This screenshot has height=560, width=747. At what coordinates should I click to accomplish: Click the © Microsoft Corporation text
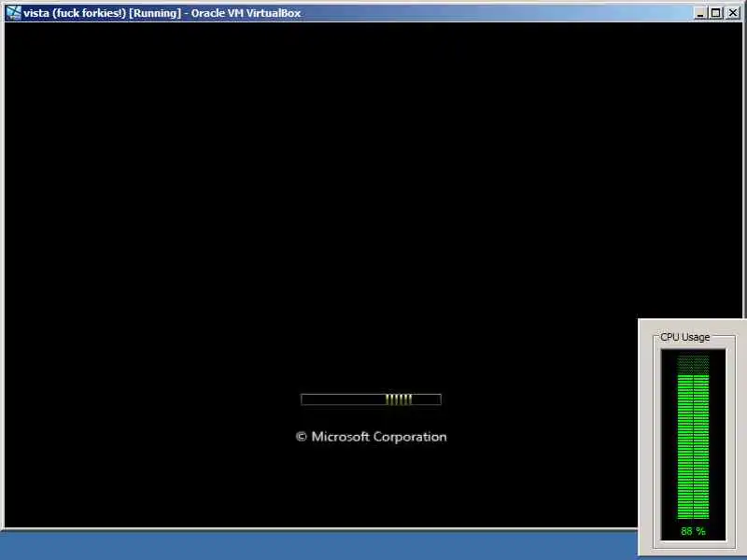pyautogui.click(x=371, y=437)
